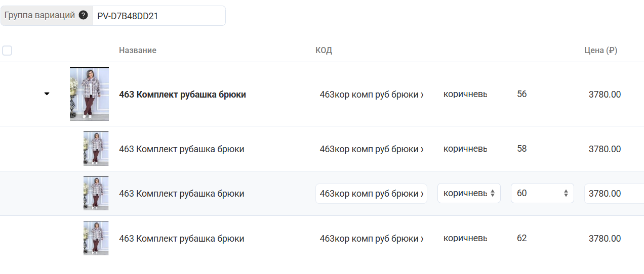The height and width of the screenshot is (274, 644).
Task: Open the product thumbnail in size 58 row
Action: click(x=96, y=149)
